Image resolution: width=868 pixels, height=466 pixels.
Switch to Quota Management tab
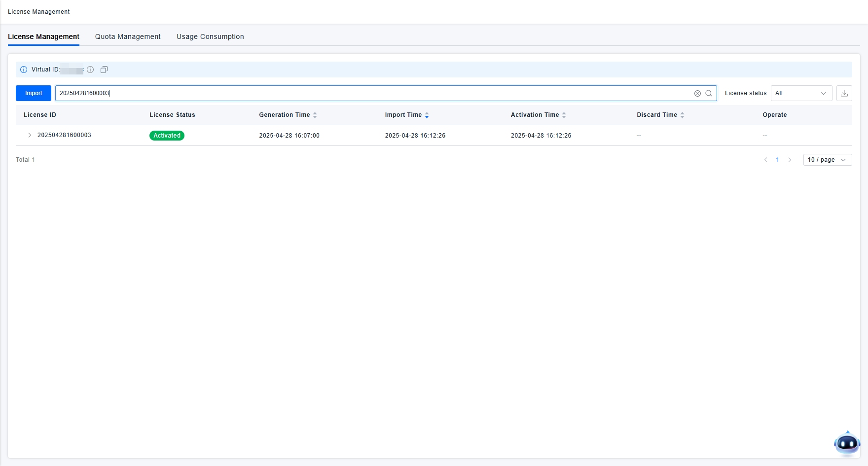coord(128,36)
